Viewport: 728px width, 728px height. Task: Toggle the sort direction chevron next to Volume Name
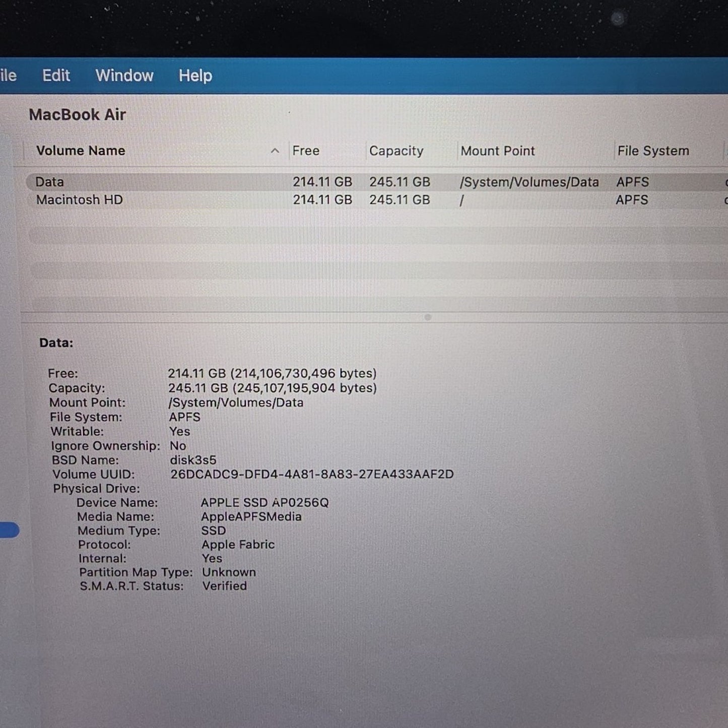(275, 151)
